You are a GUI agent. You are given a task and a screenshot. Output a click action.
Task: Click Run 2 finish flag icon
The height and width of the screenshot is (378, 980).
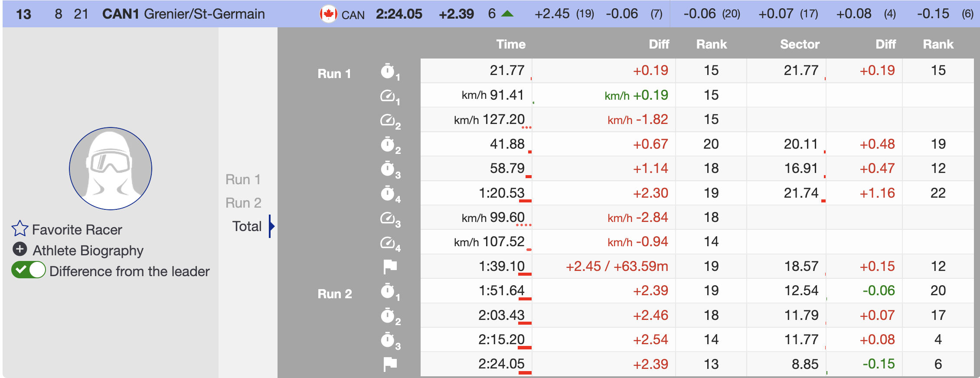pos(390,364)
